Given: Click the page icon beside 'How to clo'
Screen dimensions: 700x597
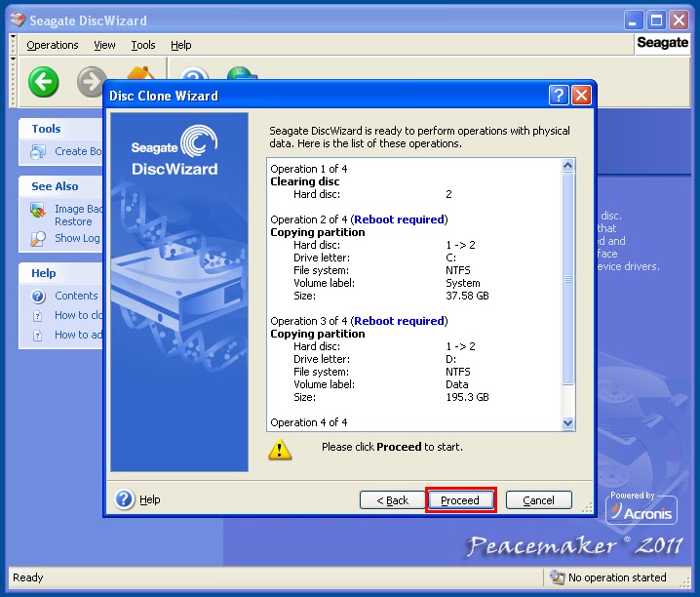Looking at the screenshot, I should tap(37, 316).
